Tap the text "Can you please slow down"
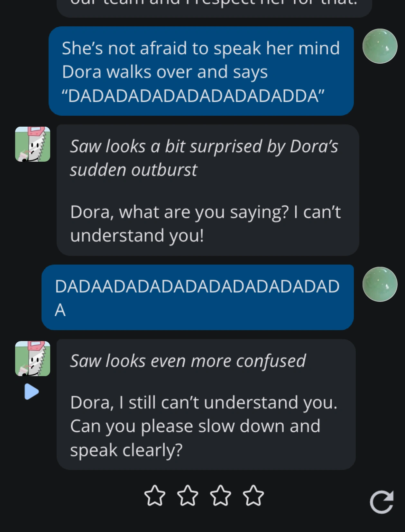The image size is (405, 532). click(x=195, y=426)
